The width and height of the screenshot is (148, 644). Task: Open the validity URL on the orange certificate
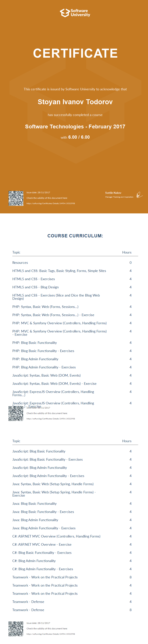pos(51,204)
